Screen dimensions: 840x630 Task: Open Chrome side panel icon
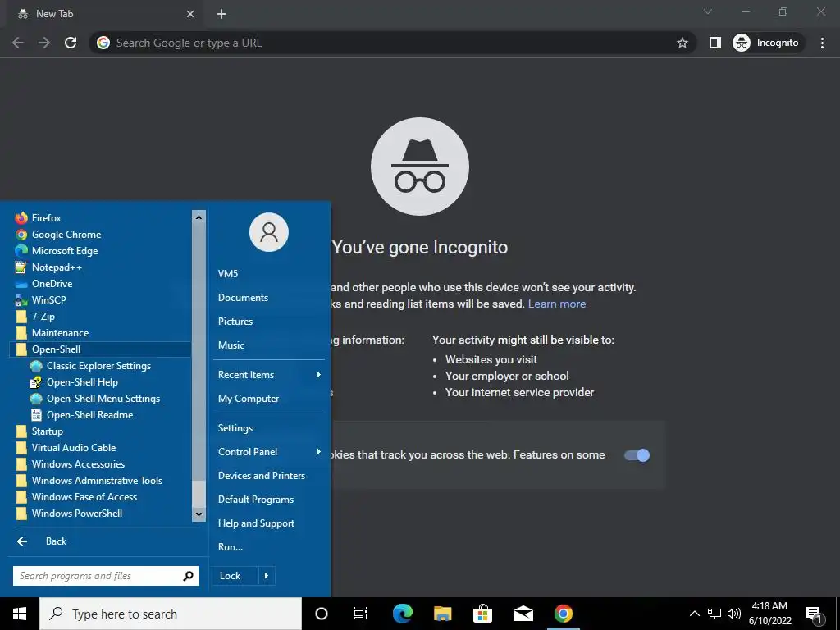point(715,43)
